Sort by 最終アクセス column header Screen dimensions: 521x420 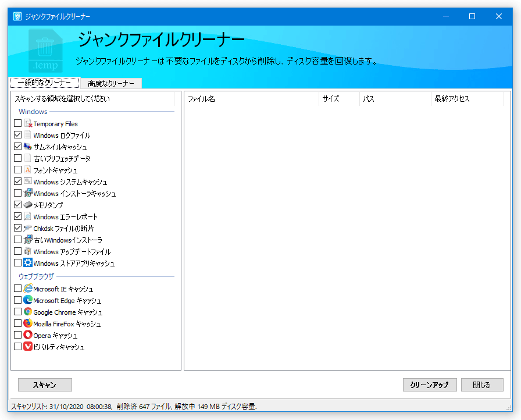pyautogui.click(x=468, y=99)
